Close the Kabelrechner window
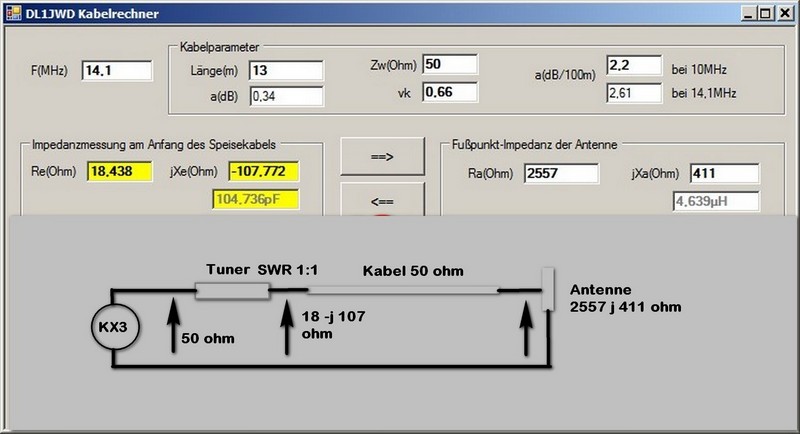The width and height of the screenshot is (800, 434). click(785, 13)
